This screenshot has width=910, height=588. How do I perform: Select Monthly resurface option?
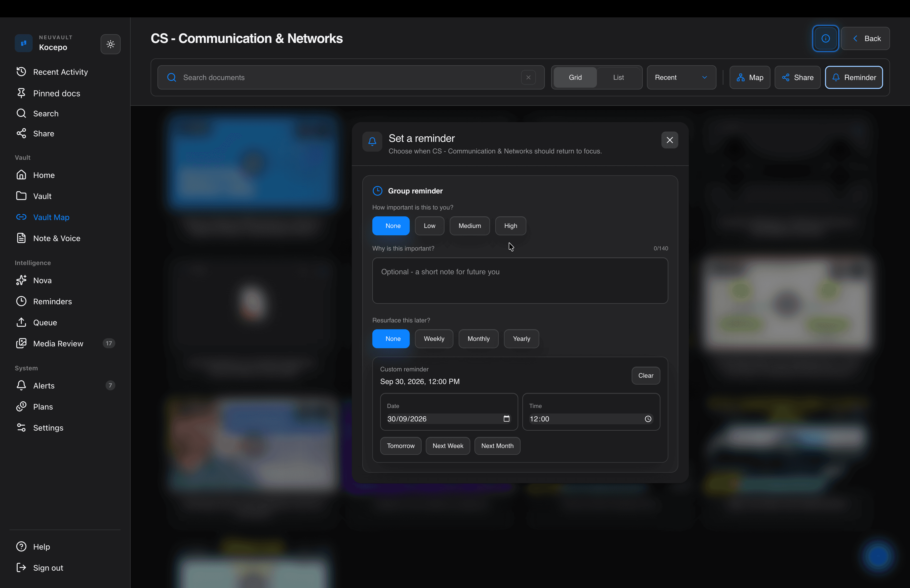click(x=478, y=339)
